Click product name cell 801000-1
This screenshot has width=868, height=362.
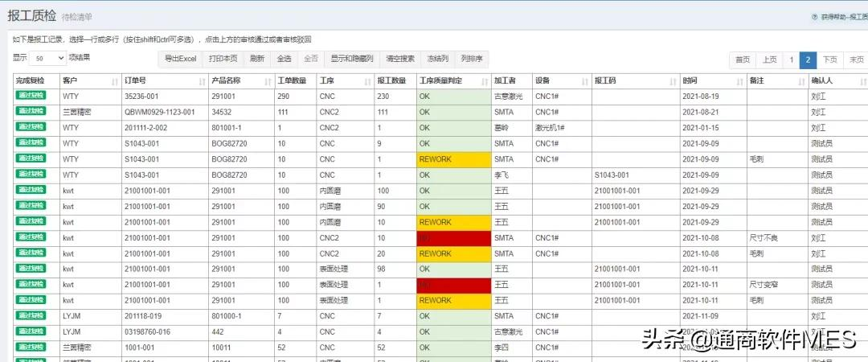tap(225, 316)
